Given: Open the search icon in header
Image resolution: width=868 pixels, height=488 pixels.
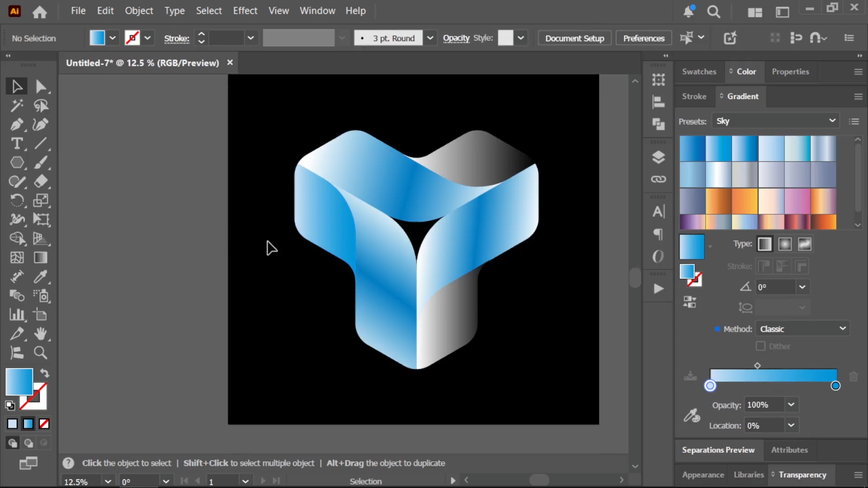Looking at the screenshot, I should point(713,12).
